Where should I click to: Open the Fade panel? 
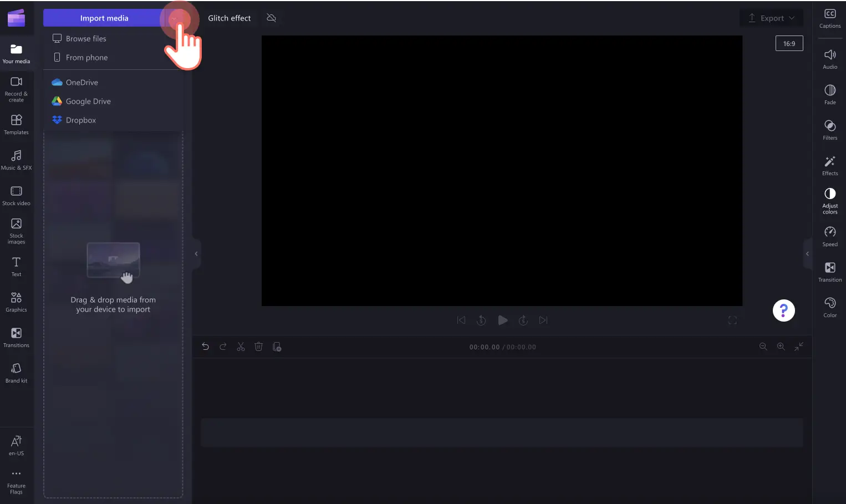click(830, 95)
